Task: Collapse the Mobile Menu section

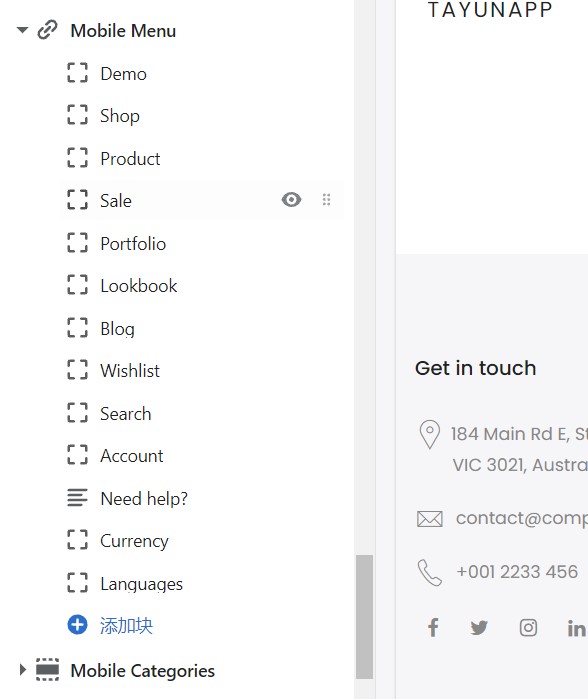Action: tap(22, 30)
